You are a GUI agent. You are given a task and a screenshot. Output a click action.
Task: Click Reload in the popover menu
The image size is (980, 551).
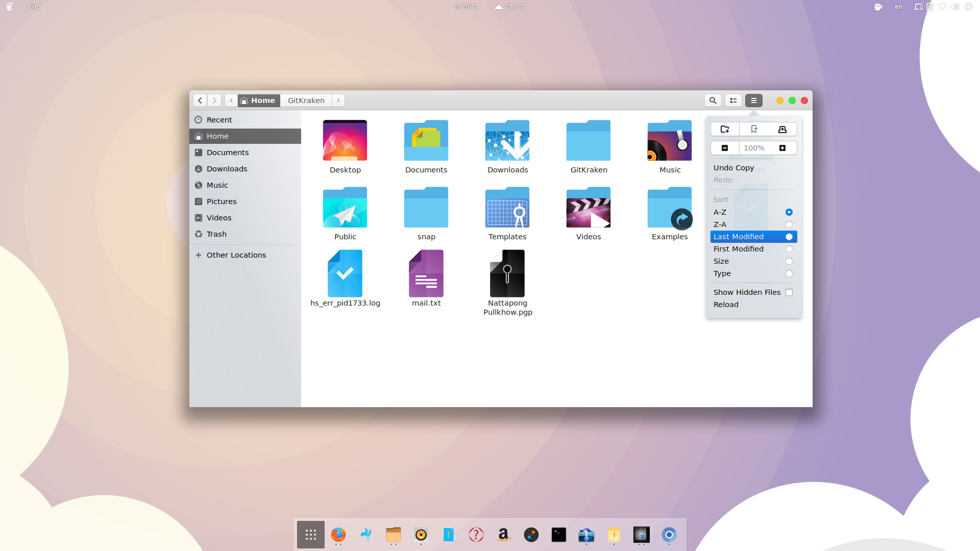[726, 305]
